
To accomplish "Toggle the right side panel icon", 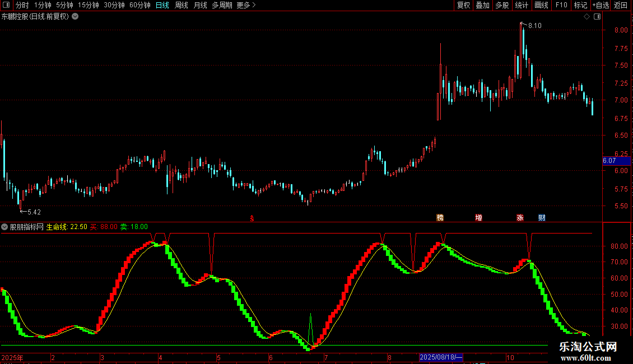I will 597,17.
